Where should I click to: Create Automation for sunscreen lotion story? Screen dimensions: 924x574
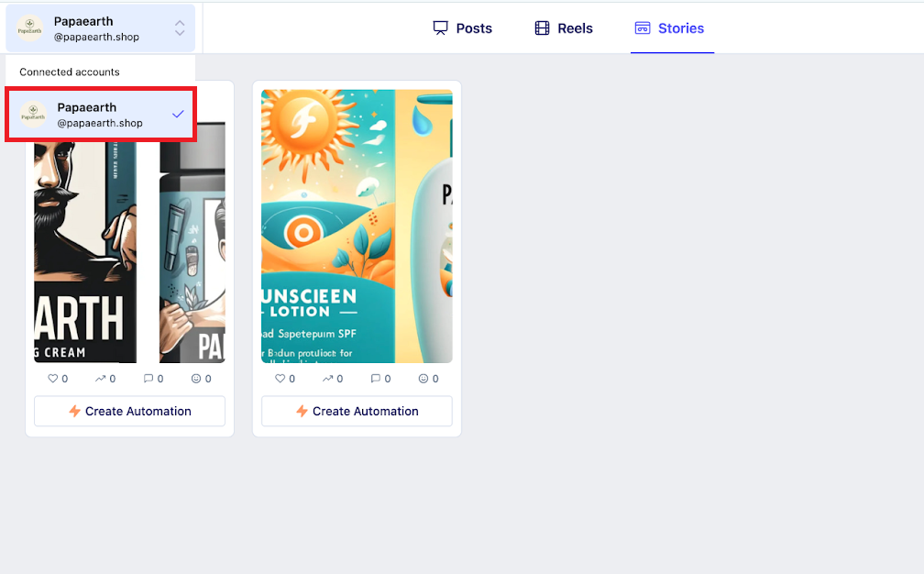coord(357,411)
